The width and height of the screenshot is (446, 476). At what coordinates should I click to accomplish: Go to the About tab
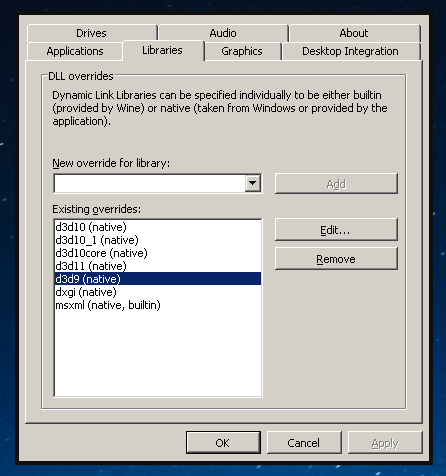click(x=354, y=33)
